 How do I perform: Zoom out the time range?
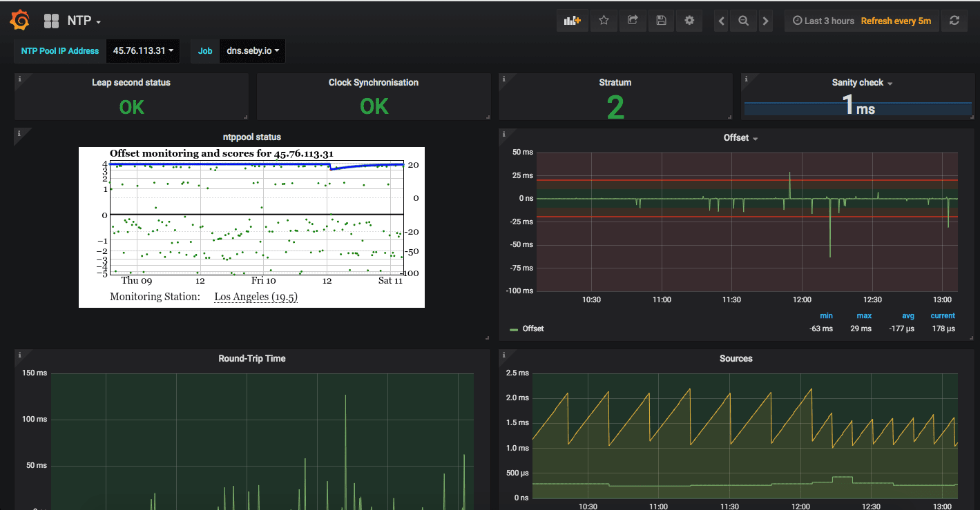click(743, 21)
